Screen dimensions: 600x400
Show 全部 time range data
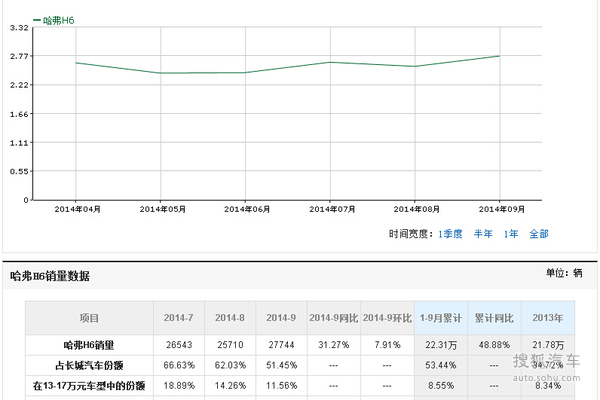click(538, 234)
